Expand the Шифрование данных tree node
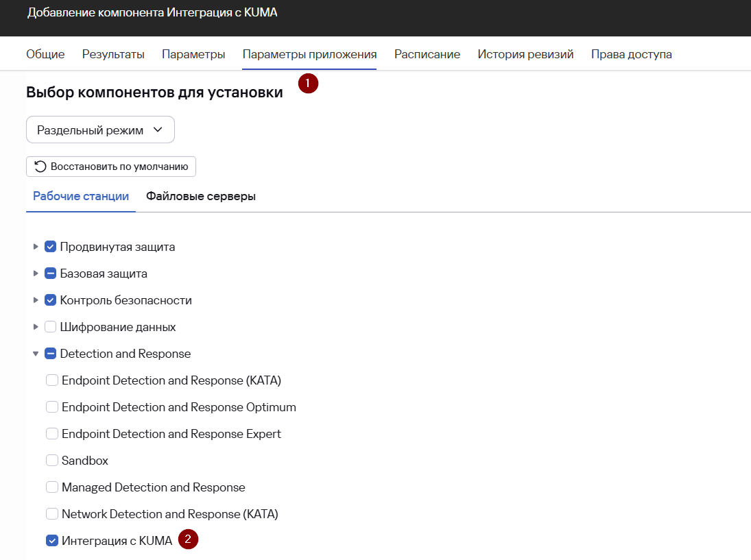Screen dimensions: 751x560 tap(36, 327)
